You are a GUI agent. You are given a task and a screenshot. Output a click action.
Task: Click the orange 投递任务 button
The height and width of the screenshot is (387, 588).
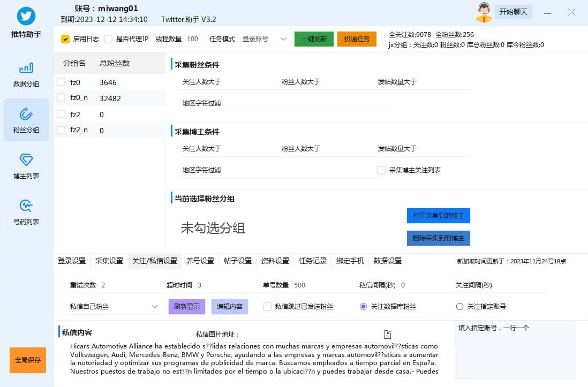357,39
